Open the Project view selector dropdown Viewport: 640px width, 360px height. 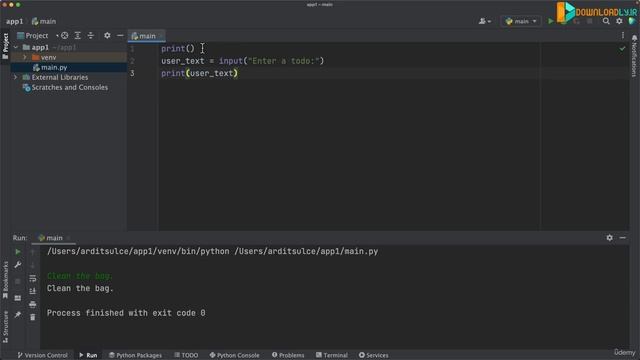click(x=37, y=36)
